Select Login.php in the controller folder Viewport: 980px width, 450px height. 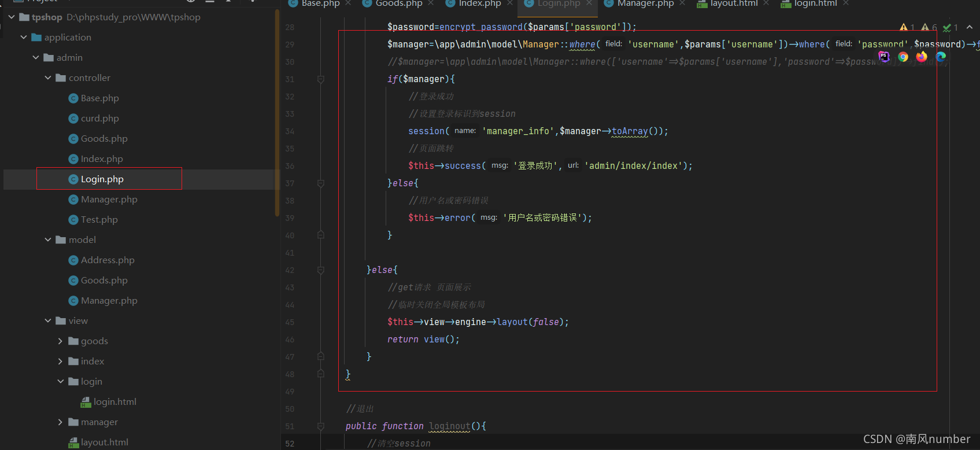[x=102, y=179]
